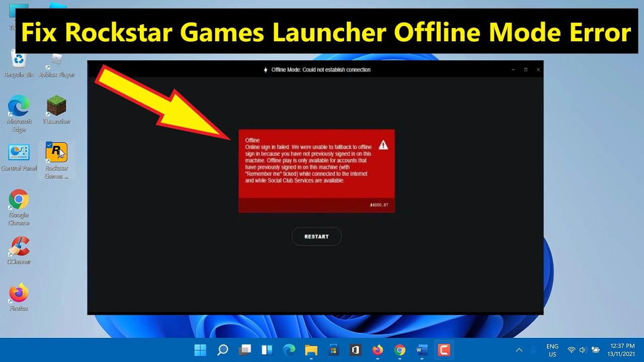Switch to the Camtasia recorder on the taskbar

[444, 350]
